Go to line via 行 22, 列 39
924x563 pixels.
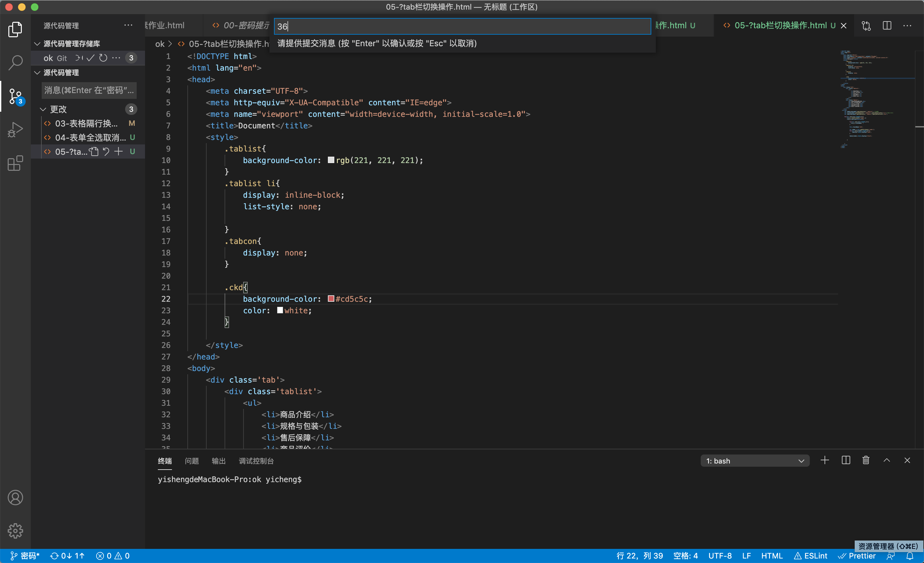[639, 556]
